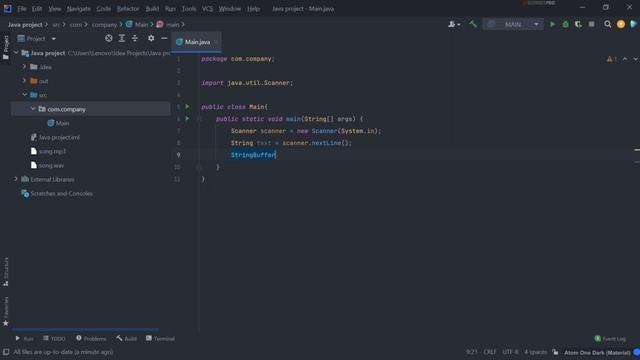The image size is (640, 360).
Task: Toggle the Favorites tool window star button
Action: coord(6,312)
